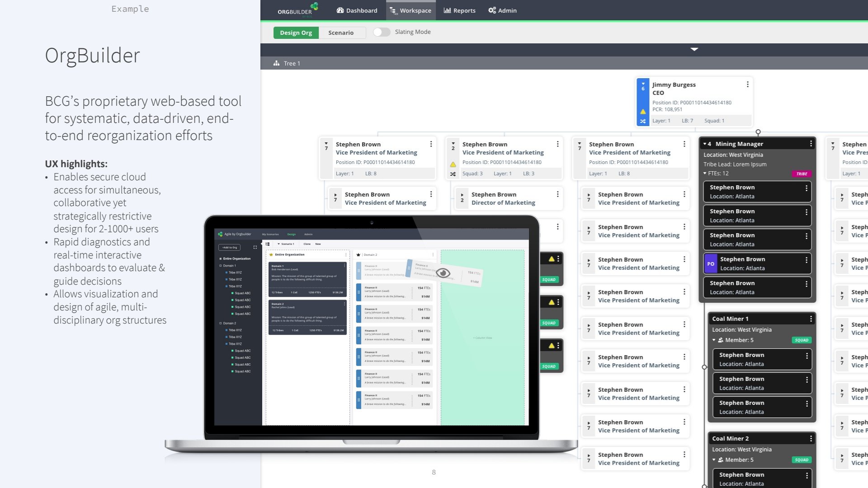Click warning triangle on Jimmy Burgess card
This screenshot has width=868, height=488.
[x=643, y=112]
